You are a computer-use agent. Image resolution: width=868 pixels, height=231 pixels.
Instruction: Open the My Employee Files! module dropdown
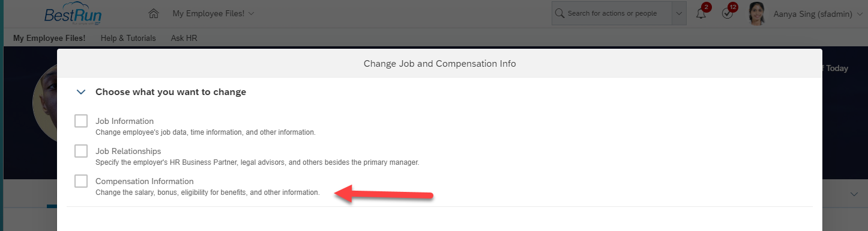point(213,13)
